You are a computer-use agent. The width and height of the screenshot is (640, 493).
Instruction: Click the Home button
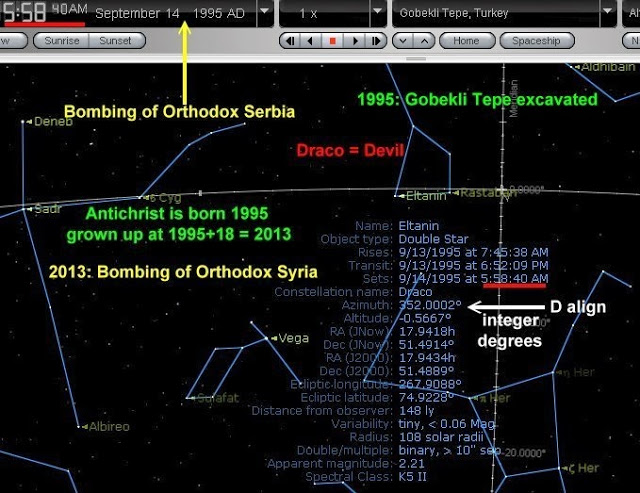point(467,41)
